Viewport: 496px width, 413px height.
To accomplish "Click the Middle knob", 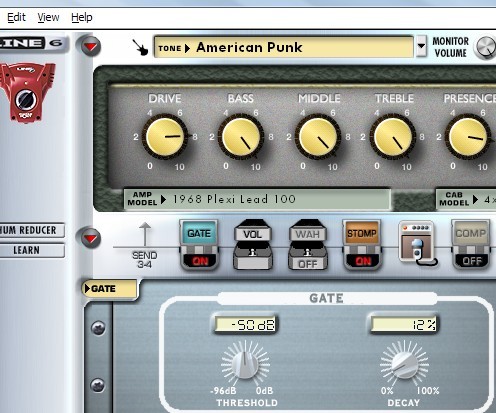I will click(x=318, y=137).
